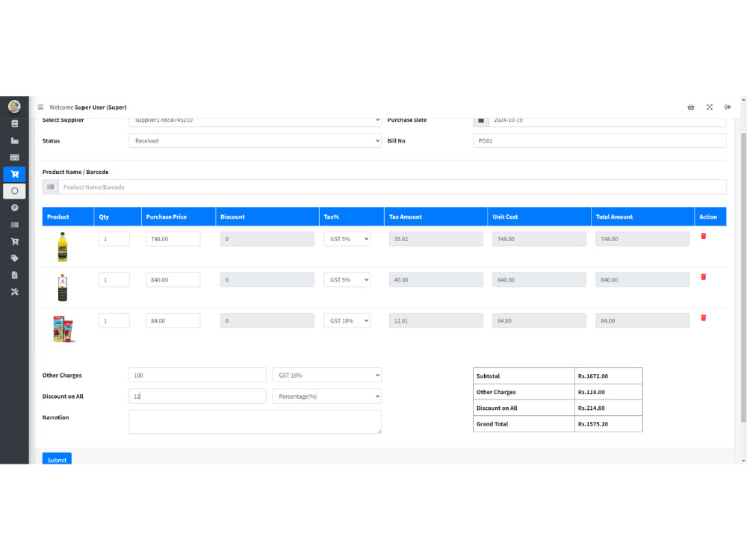Click the Qty field in the 748.00 row
Viewport: 747px width, 560px height.
[114, 239]
